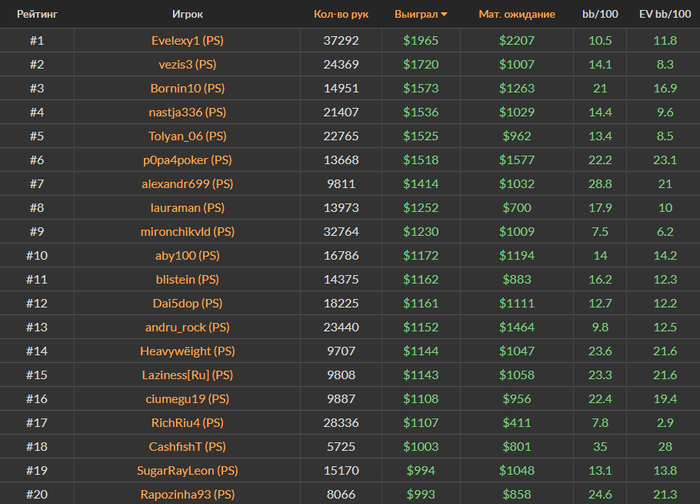Screen dimensions: 700x504
Task: Open player vezis3 (PS) profile
Action: 187,64
